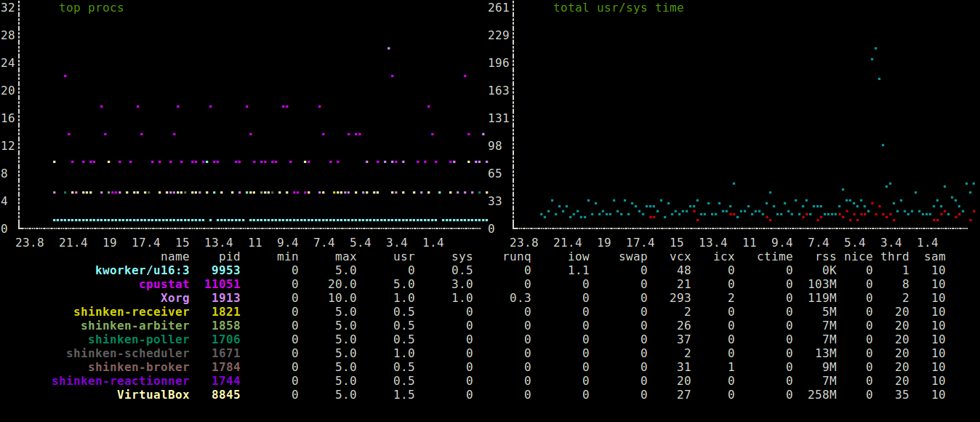Click the purple dot near value 26 in top procs
The image size is (980, 422).
[x=387, y=48]
